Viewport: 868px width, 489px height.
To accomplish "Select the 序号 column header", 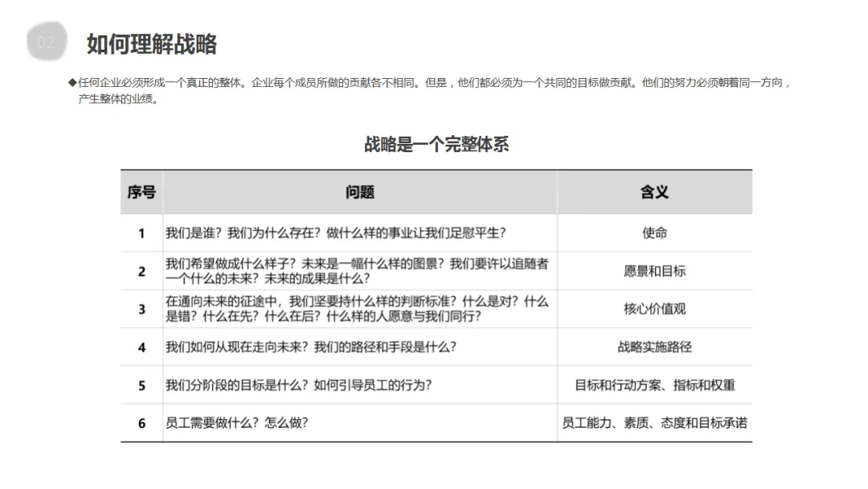I will click(141, 192).
